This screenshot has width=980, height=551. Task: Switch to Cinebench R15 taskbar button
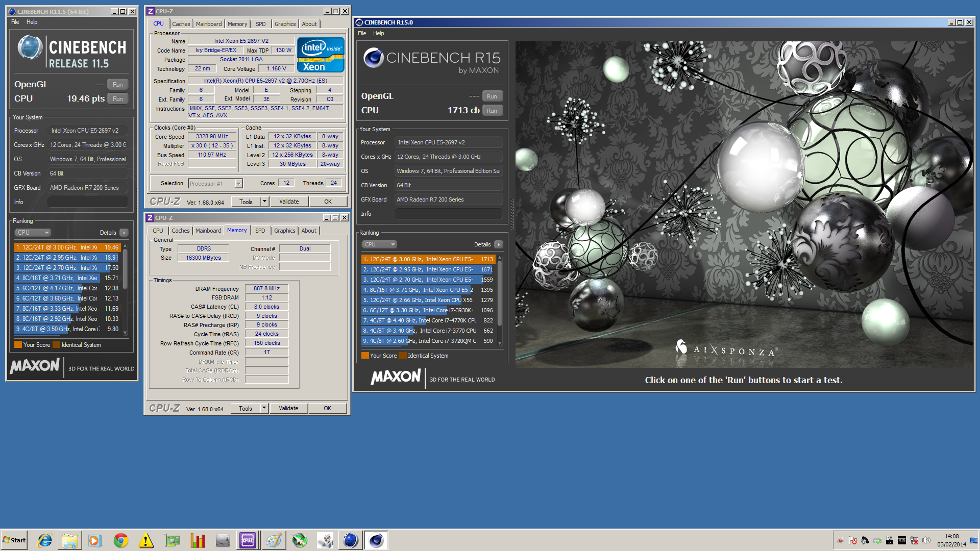376,540
